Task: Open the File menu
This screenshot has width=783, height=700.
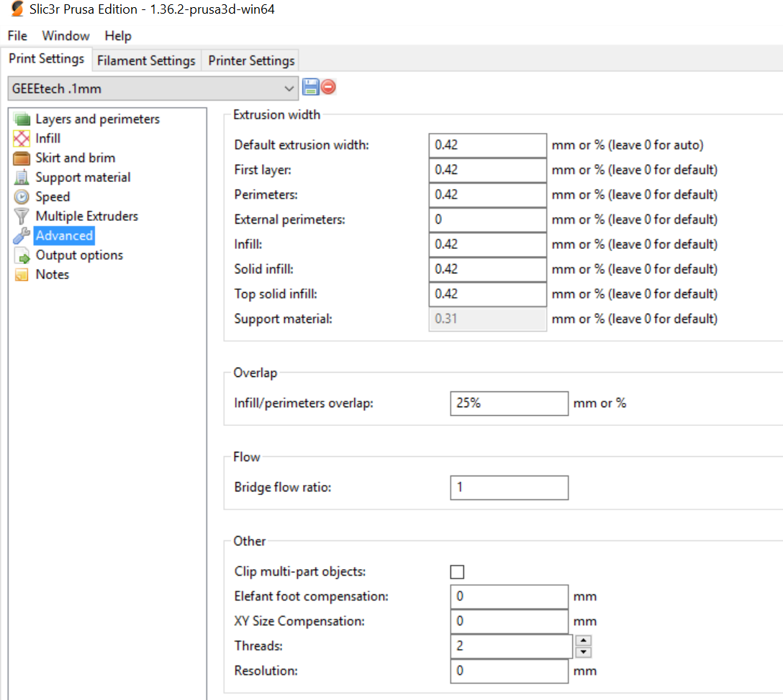Action: pyautogui.click(x=17, y=36)
